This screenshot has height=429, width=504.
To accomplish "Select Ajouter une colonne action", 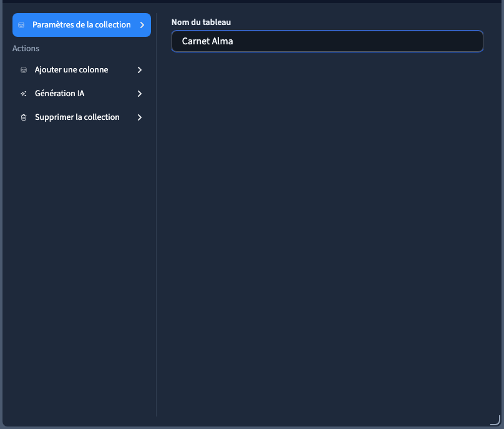I will (82, 70).
